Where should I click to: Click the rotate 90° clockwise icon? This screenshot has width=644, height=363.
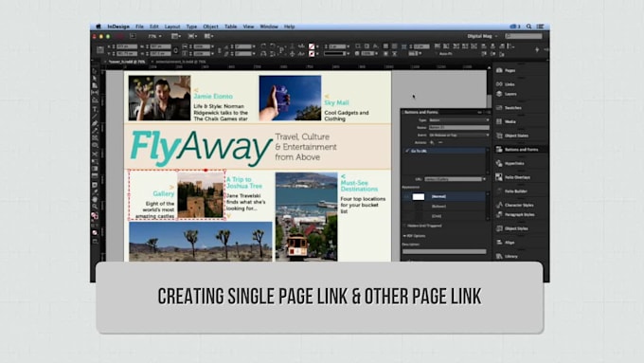point(263,46)
